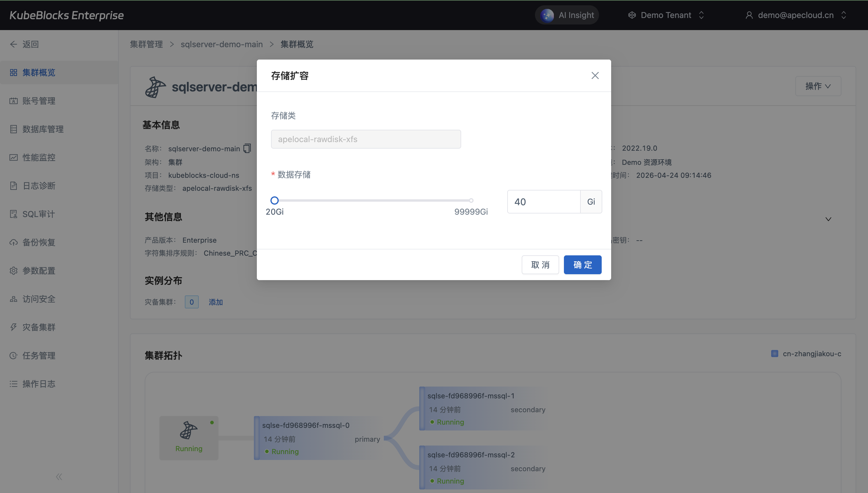Image resolution: width=868 pixels, height=493 pixels.
Task: Close the 存储扩容 dialog with X
Action: coord(595,75)
